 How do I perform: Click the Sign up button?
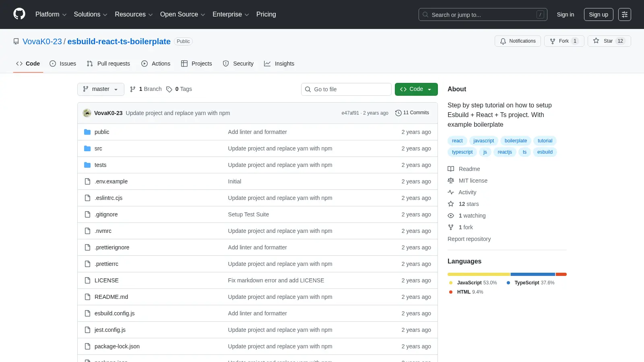599,14
